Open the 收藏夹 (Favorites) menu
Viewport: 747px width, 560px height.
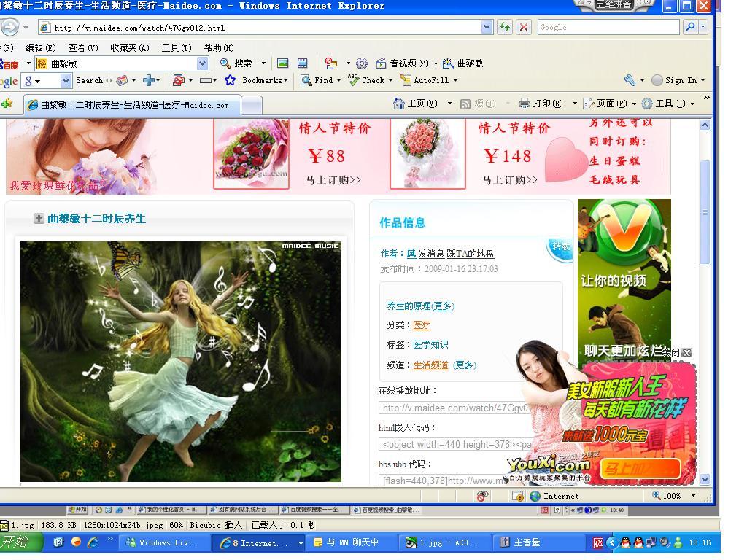point(129,48)
